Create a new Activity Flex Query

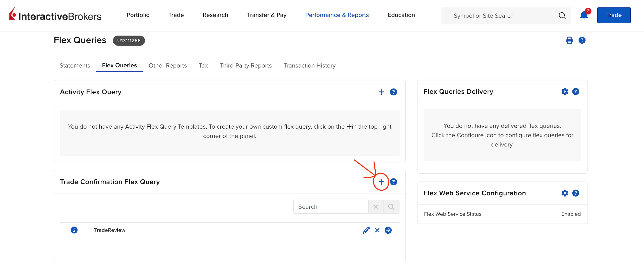[381, 92]
